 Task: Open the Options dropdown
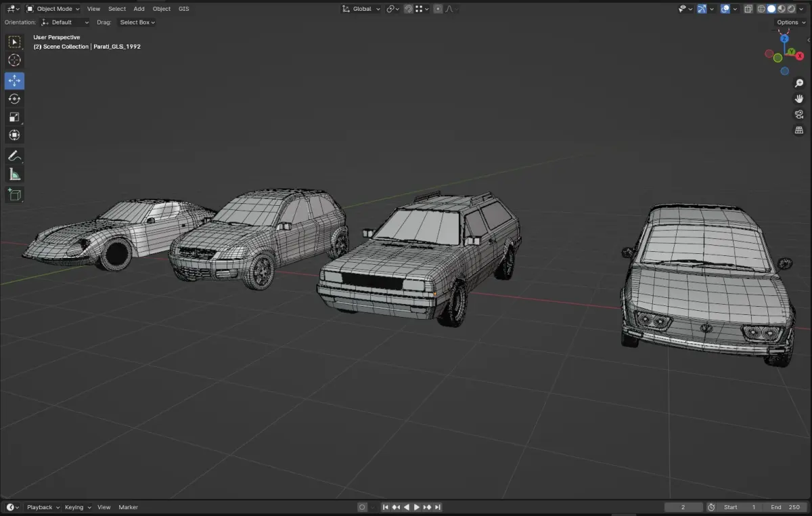coord(790,22)
